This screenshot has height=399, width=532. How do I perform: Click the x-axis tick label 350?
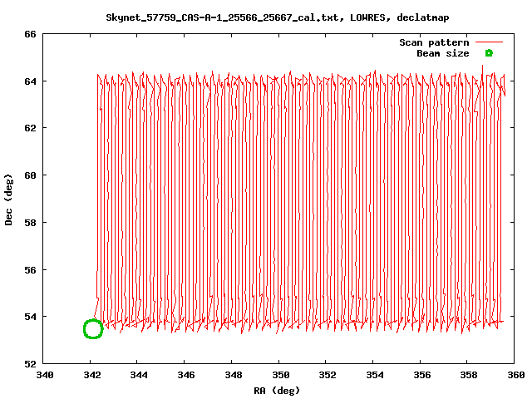point(281,375)
